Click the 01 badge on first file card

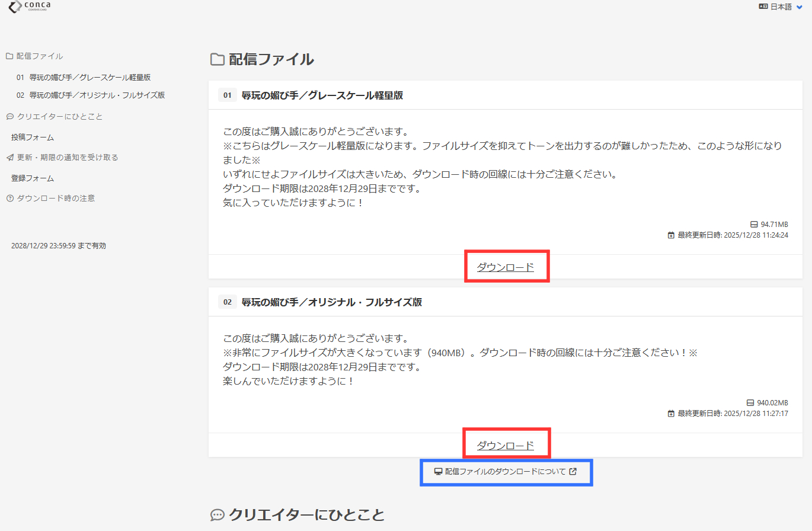tap(227, 95)
